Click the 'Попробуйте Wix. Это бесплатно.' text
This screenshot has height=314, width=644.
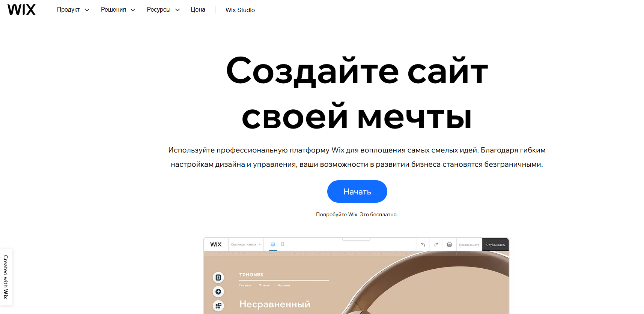(357, 214)
